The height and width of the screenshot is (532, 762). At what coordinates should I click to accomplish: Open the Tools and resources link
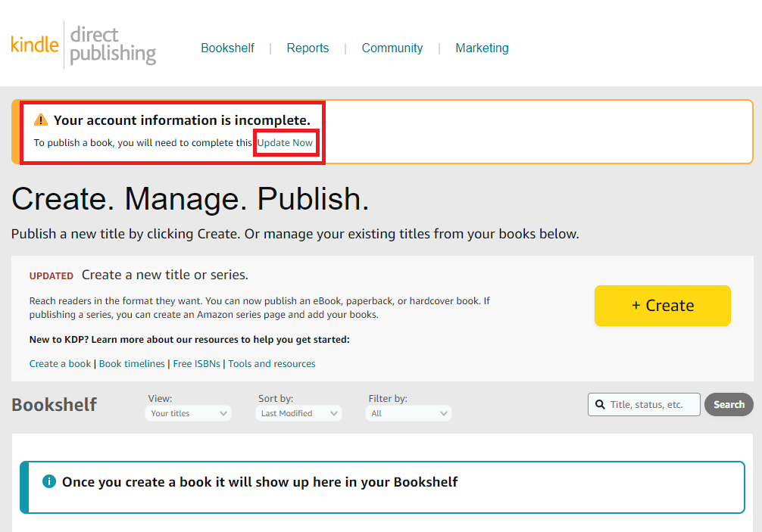click(272, 363)
